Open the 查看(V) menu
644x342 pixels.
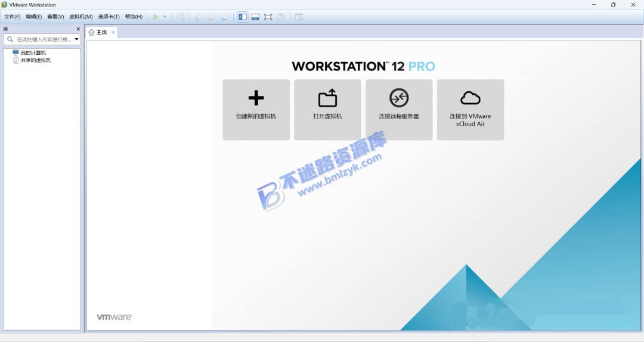55,17
